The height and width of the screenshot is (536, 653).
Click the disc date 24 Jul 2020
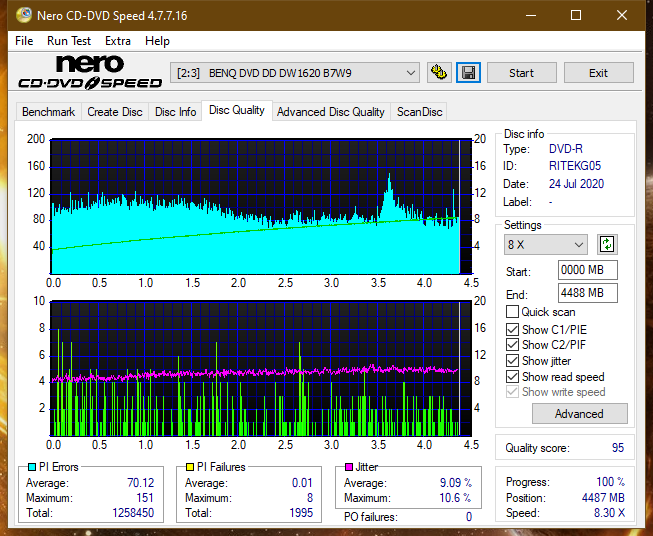pyautogui.click(x=576, y=184)
